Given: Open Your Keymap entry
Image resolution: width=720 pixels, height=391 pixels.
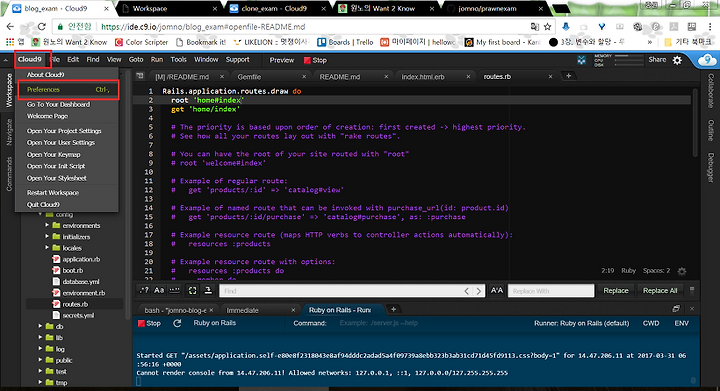Looking at the screenshot, I should tap(53, 155).
